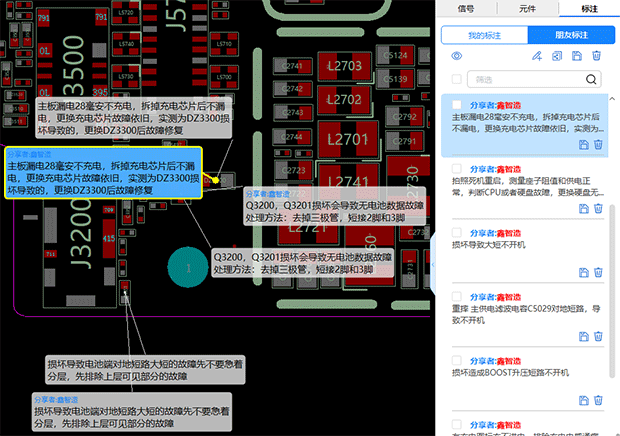Screen dimensions: 620x436
Task: Tick the select-all checkbox beside the filter box
Action: (x=456, y=79)
